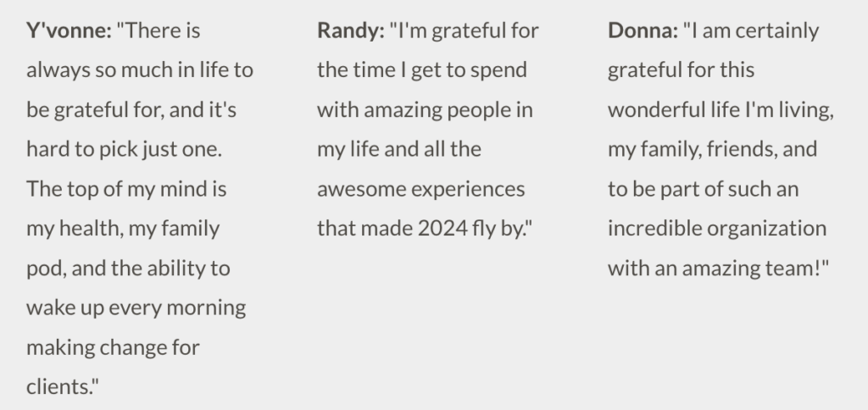The width and height of the screenshot is (868, 410).
Task: Click the bold name Y'vonne
Action: pos(70,30)
